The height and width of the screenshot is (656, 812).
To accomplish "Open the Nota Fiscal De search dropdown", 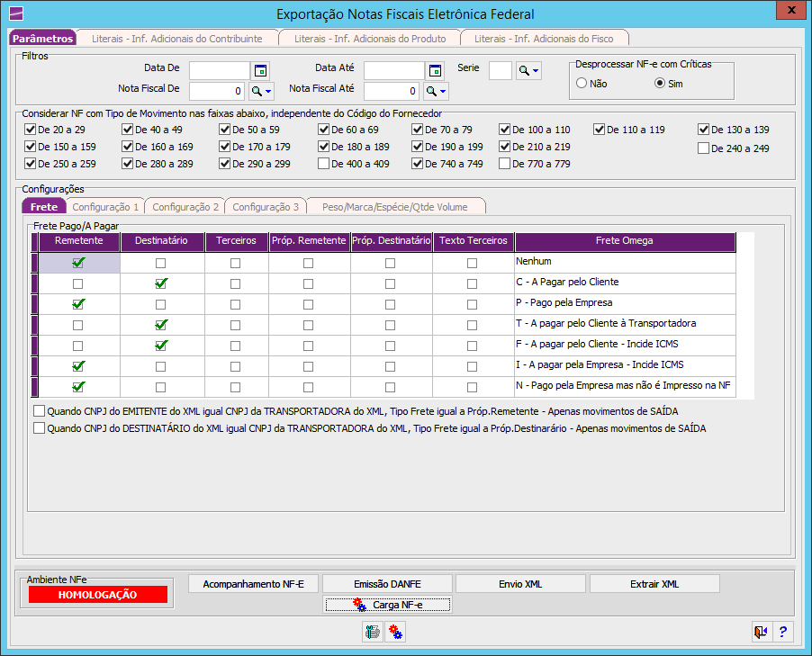I will coord(259,91).
